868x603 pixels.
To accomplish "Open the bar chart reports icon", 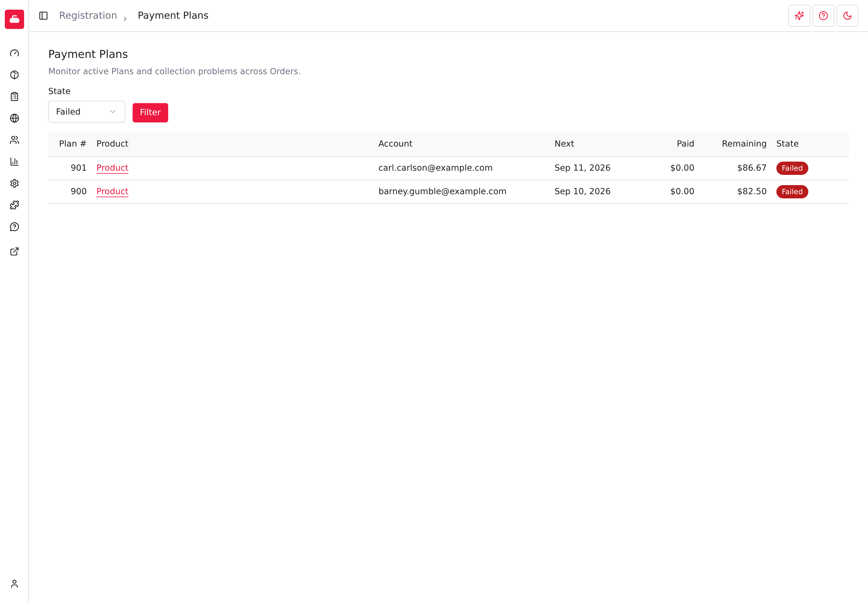I will tap(14, 162).
